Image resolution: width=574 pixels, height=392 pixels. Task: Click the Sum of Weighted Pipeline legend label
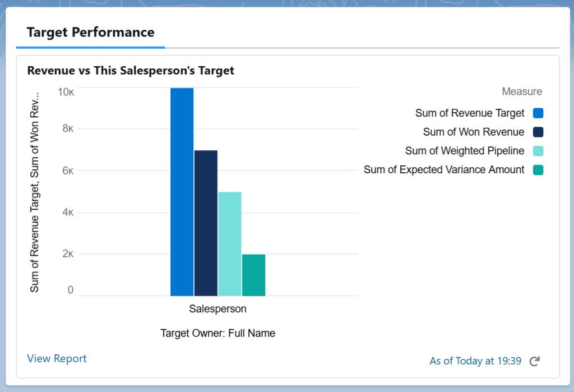pyautogui.click(x=465, y=151)
